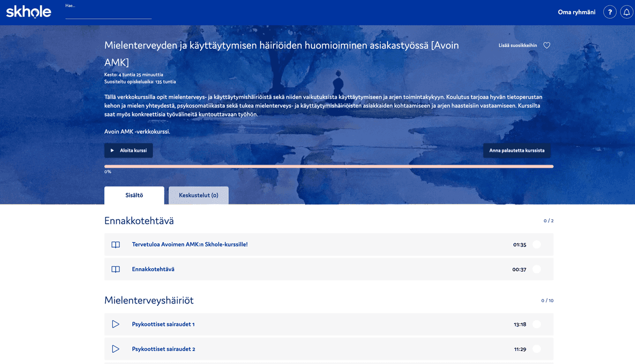The width and height of the screenshot is (635, 364).
Task: Toggle completion circle for Ennakkotehtävä lesson
Action: point(536,269)
